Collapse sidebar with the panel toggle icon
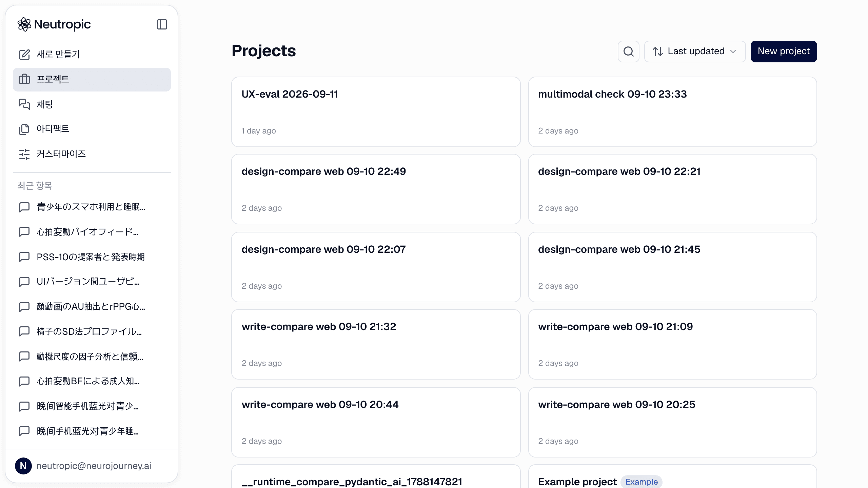The image size is (868, 488). [162, 24]
